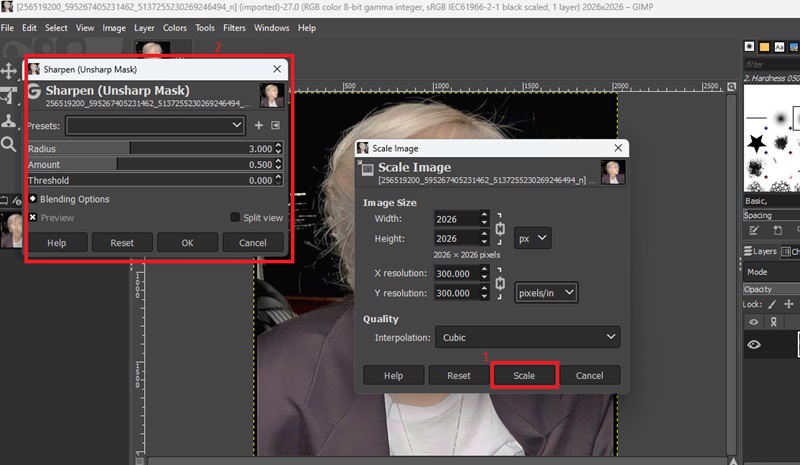Open the File menu
This screenshot has width=800, height=465.
pyautogui.click(x=7, y=28)
